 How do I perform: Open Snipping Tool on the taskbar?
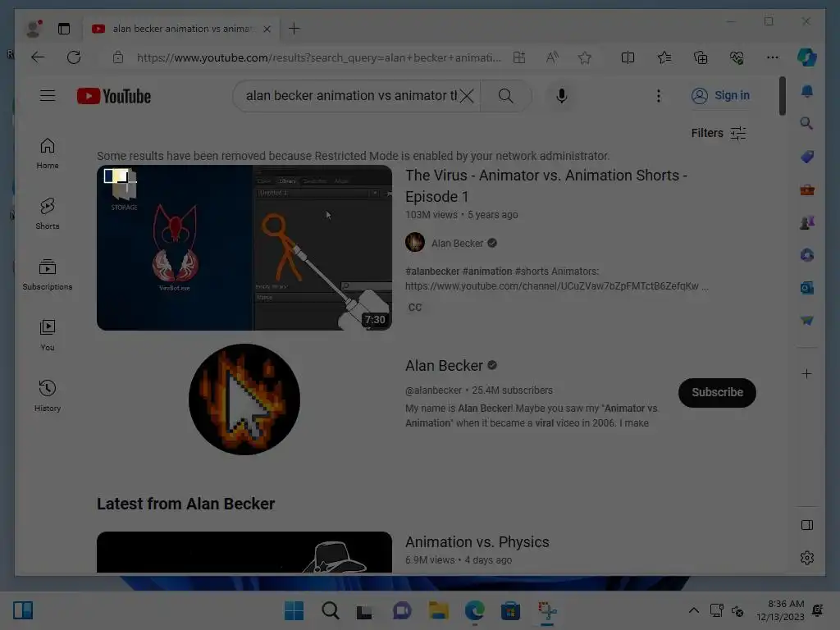[547, 610]
